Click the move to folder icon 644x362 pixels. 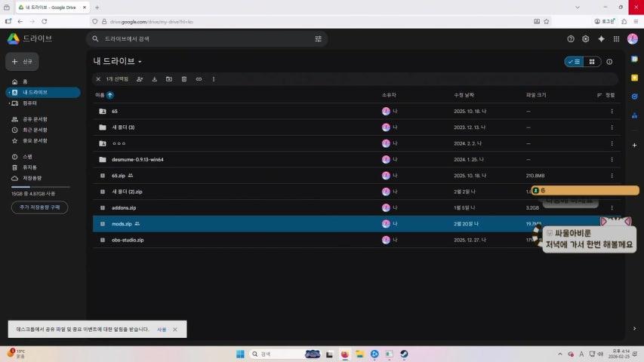[x=169, y=79]
